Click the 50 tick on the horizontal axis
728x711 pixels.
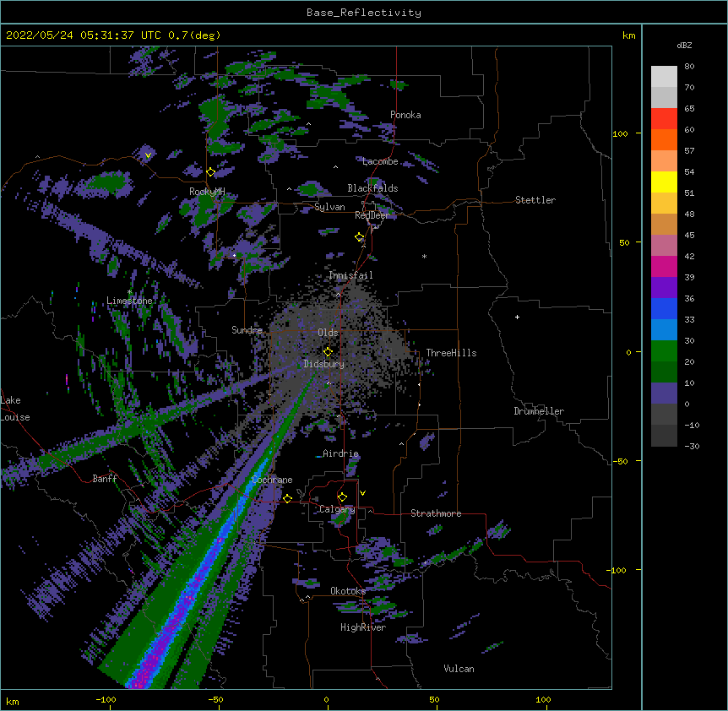pos(435,699)
